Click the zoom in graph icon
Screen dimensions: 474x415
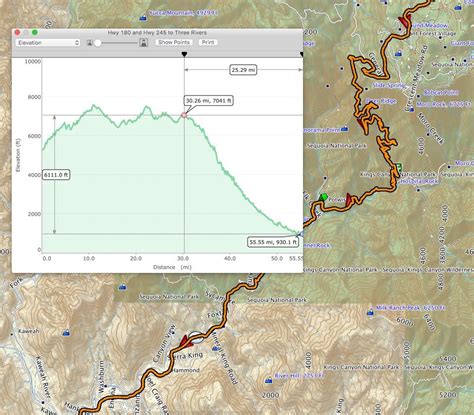(x=143, y=42)
